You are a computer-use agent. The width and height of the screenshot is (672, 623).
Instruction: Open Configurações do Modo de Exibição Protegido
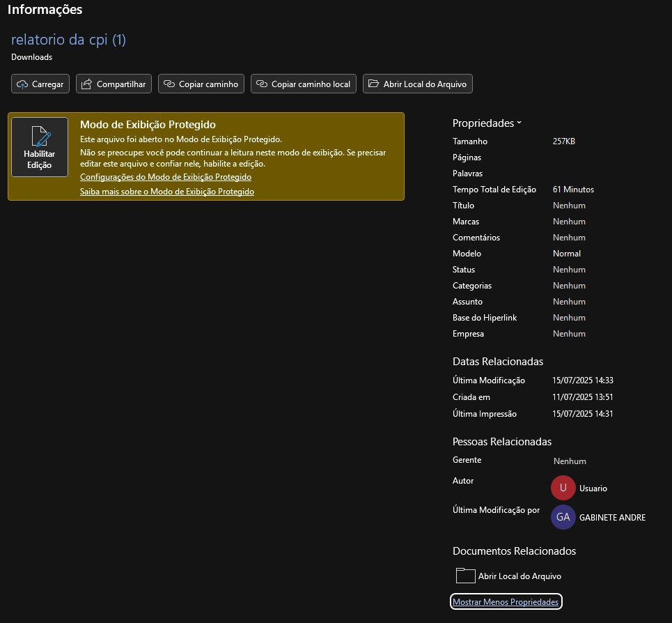coord(166,177)
